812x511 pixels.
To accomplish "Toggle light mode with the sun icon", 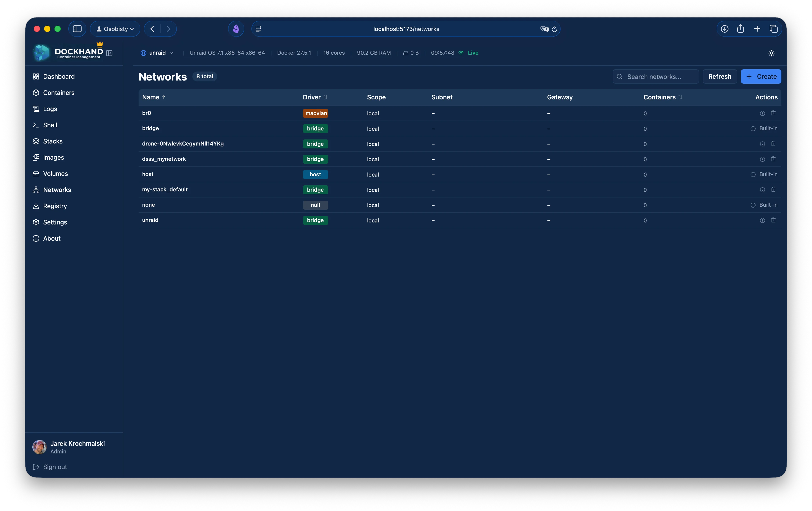I will point(771,53).
